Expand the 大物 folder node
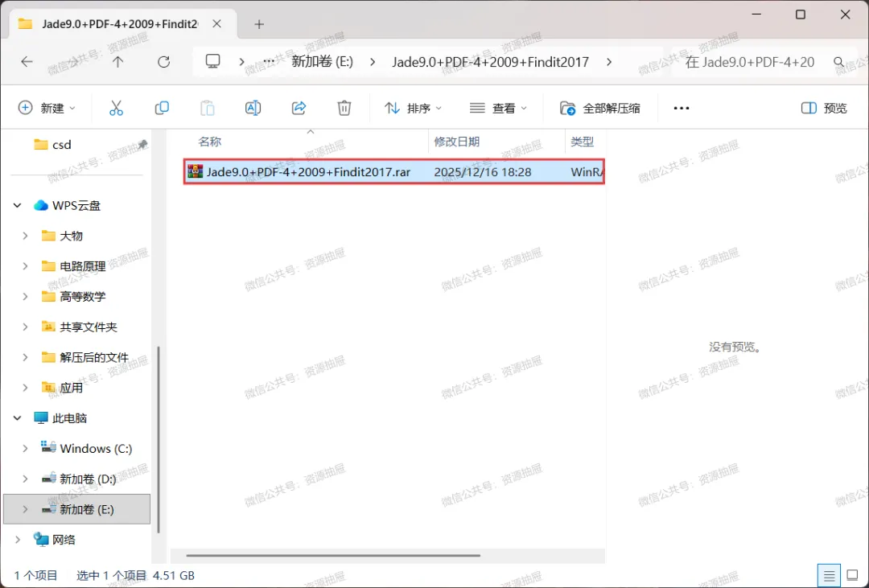The height and width of the screenshot is (588, 869). (x=26, y=236)
